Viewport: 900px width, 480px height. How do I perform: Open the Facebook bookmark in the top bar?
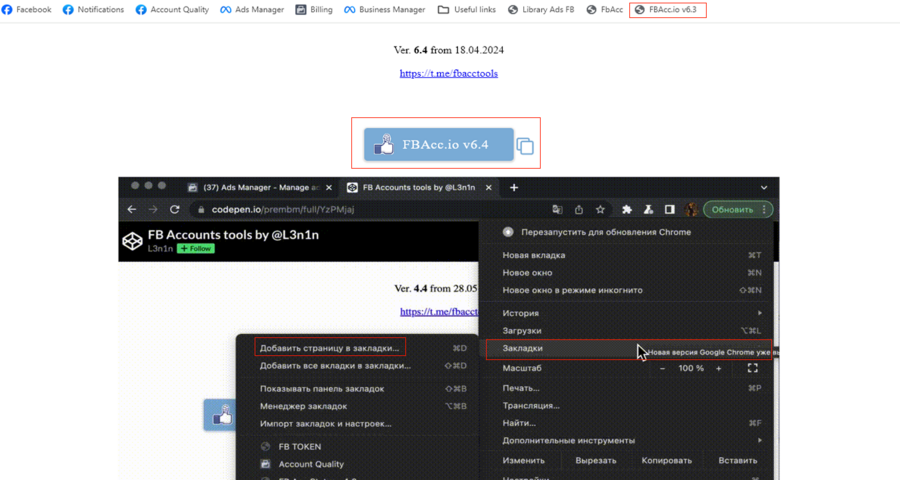pyautogui.click(x=27, y=10)
